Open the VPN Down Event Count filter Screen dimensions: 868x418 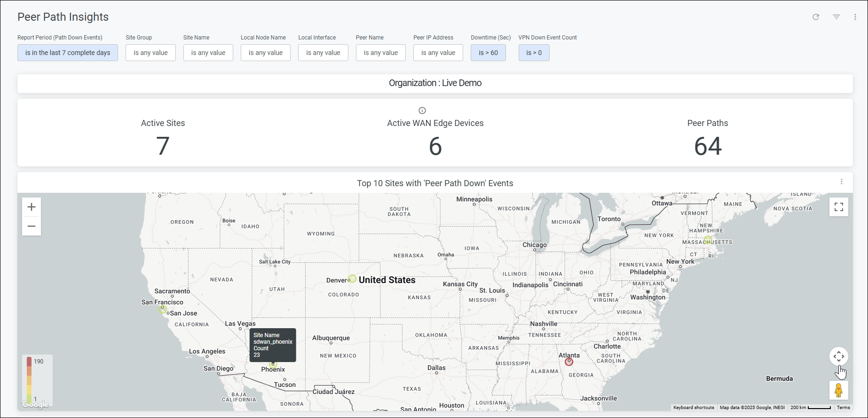(x=534, y=53)
